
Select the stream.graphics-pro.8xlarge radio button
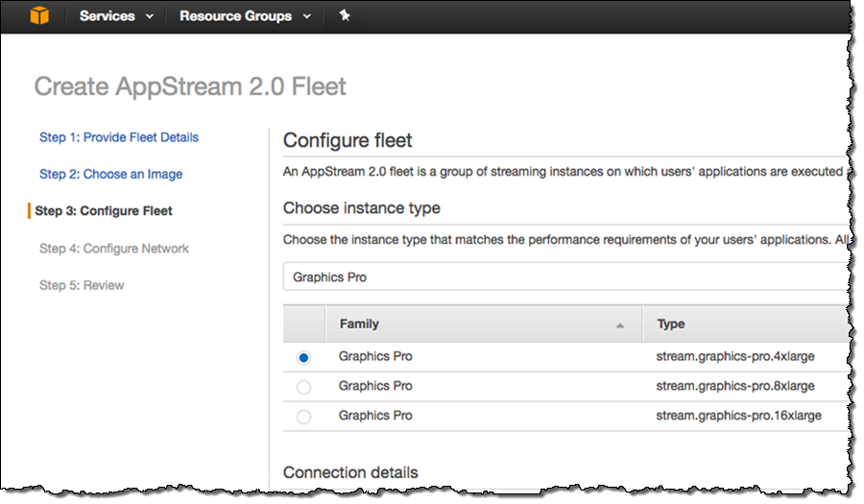pos(304,387)
